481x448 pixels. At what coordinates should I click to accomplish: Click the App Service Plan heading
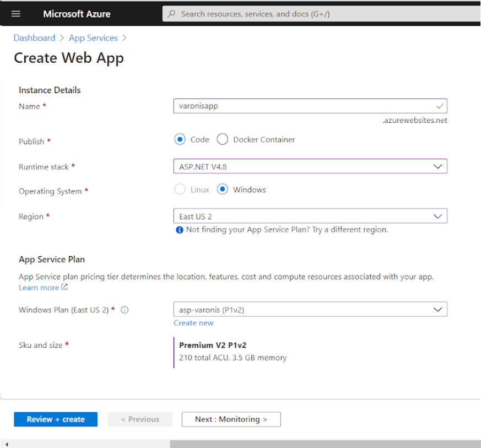click(52, 260)
